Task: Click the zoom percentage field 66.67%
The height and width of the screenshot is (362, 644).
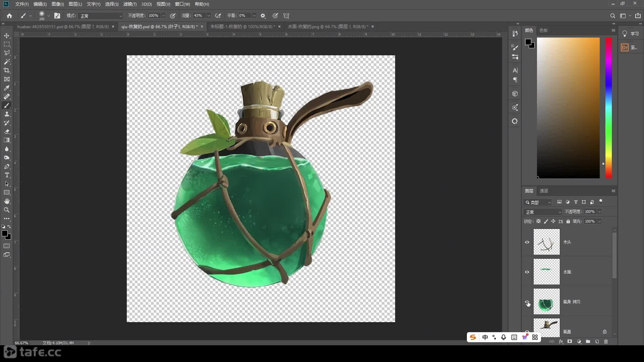Action: click(21, 343)
